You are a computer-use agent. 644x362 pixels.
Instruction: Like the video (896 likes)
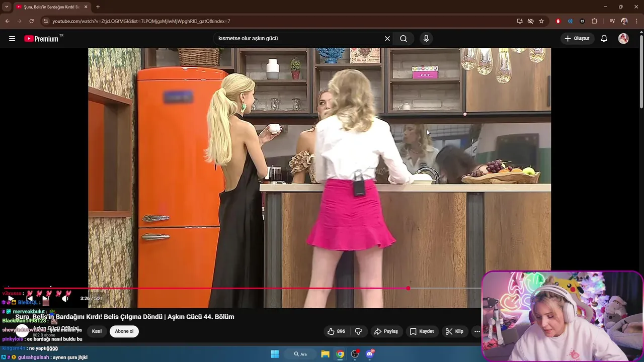point(336,331)
